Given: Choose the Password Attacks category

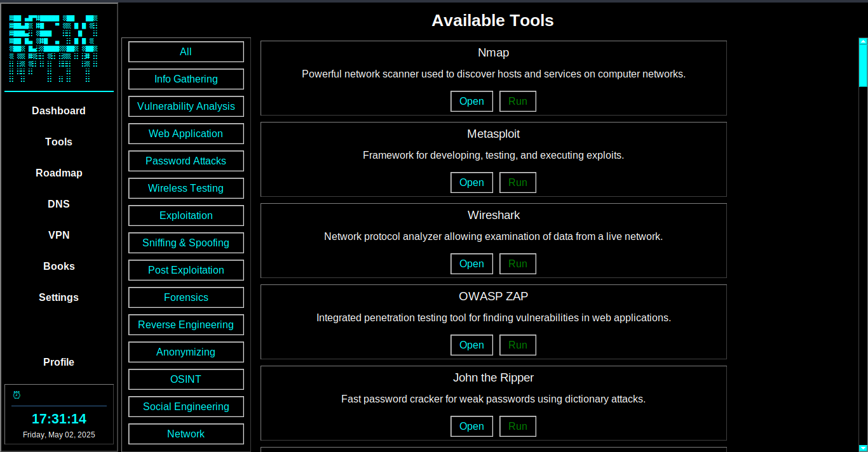Looking at the screenshot, I should (x=186, y=161).
